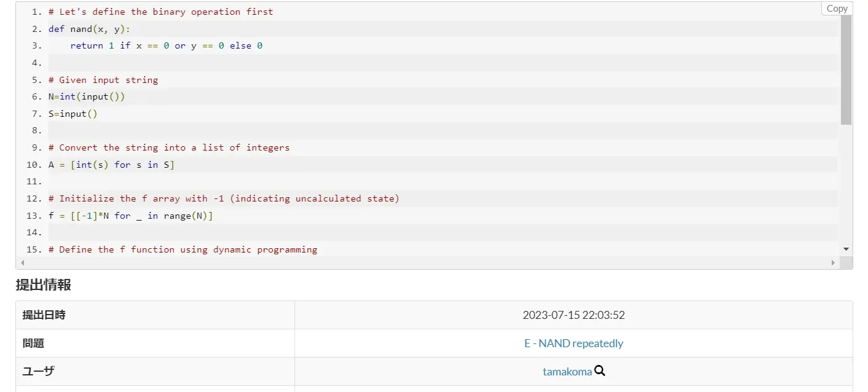
Task: Click the Copy button on code block
Action: [x=837, y=9]
